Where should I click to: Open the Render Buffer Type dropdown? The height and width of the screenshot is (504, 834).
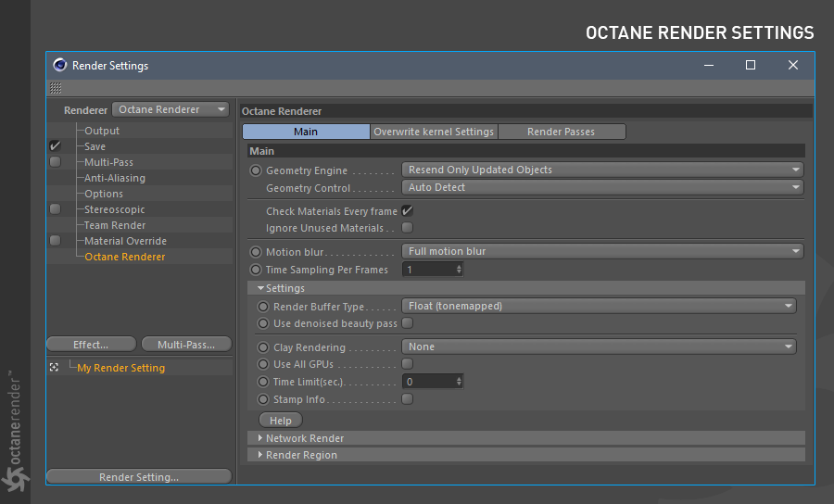click(599, 306)
